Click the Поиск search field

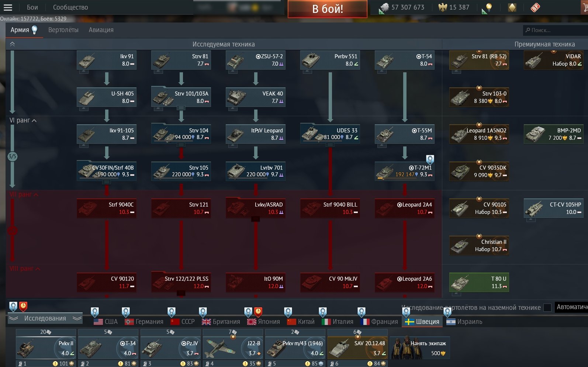555,30
